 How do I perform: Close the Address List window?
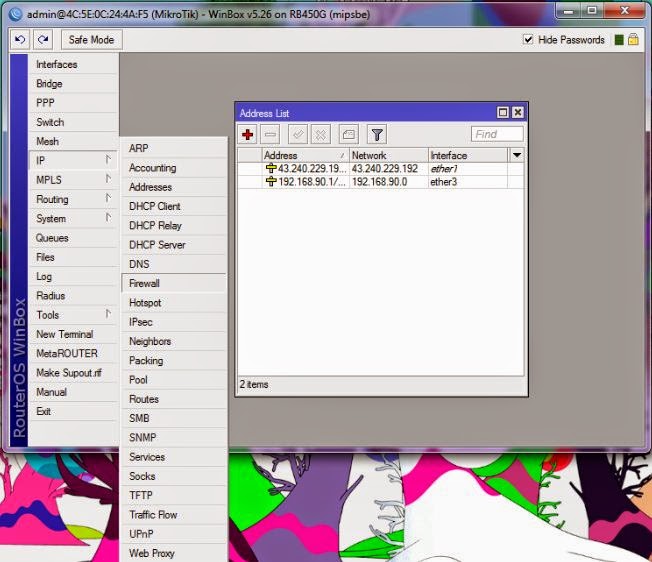click(x=518, y=112)
